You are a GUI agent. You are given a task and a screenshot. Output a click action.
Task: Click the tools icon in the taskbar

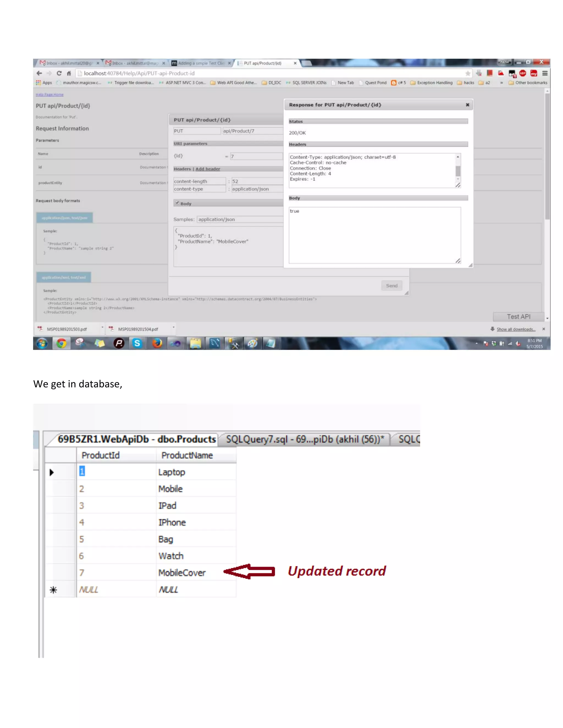[x=233, y=343]
